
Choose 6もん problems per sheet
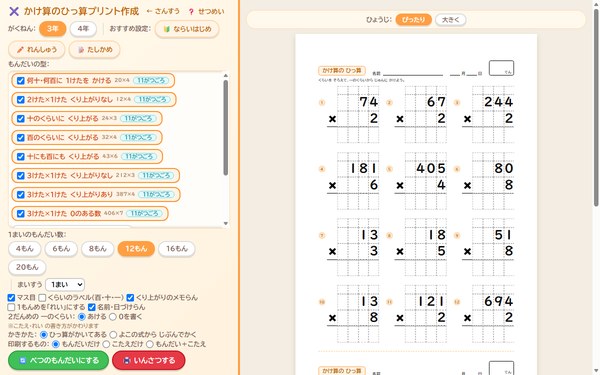pyautogui.click(x=61, y=249)
